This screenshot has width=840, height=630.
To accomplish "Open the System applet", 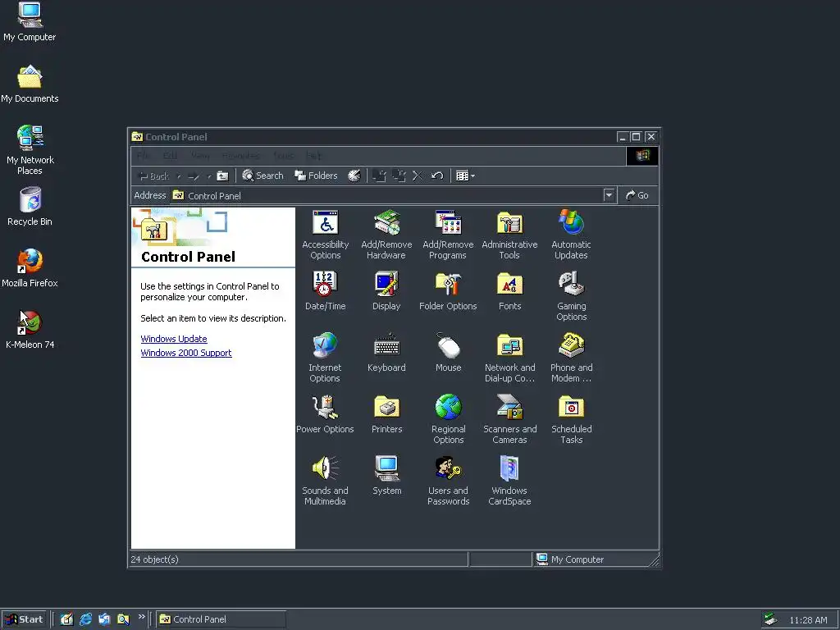I will tap(386, 476).
